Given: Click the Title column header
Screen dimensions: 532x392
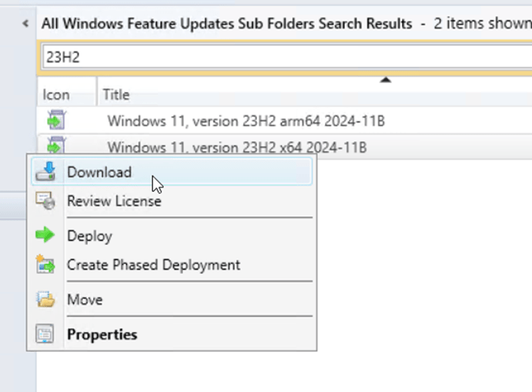Looking at the screenshot, I should [x=116, y=95].
